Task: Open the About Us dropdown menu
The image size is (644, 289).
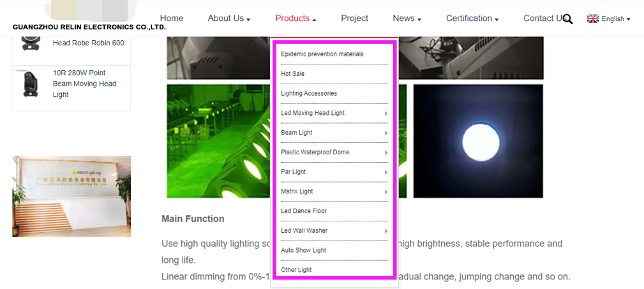Action: tap(228, 19)
